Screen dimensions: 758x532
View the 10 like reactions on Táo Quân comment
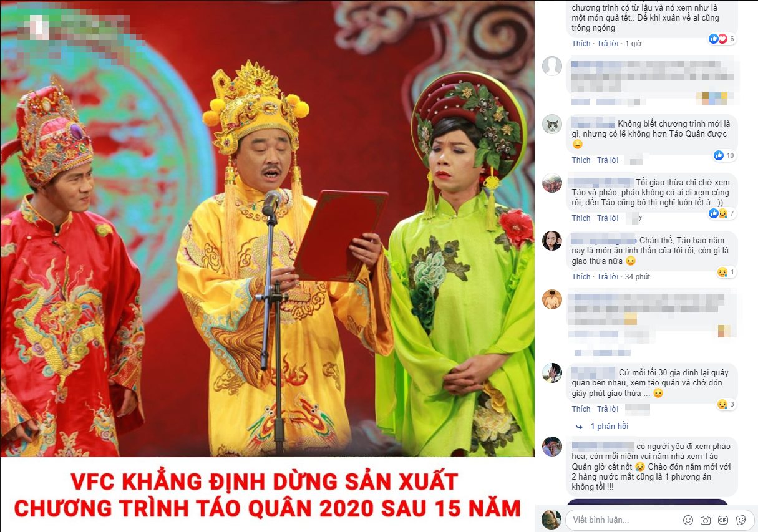724,155
